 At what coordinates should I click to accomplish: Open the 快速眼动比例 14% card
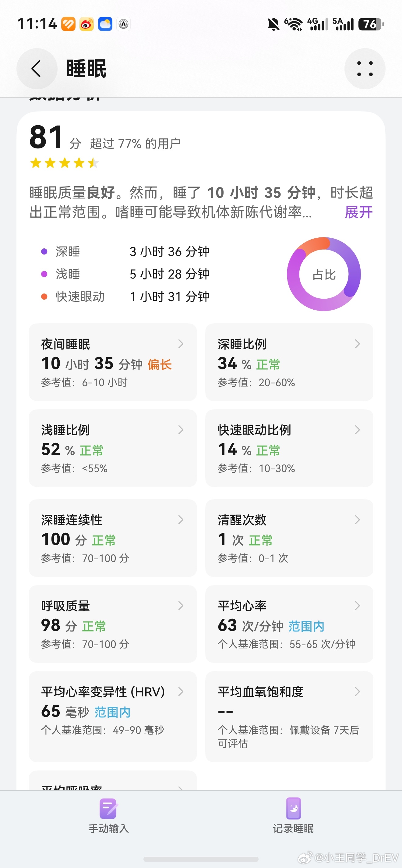(289, 448)
